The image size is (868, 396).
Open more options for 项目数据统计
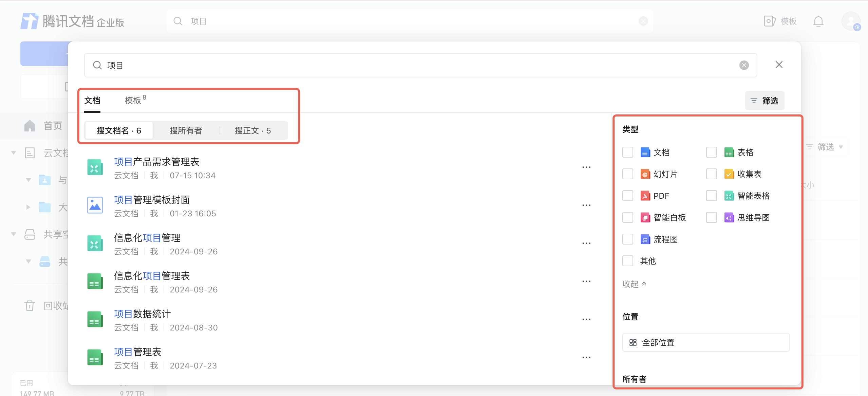click(586, 320)
